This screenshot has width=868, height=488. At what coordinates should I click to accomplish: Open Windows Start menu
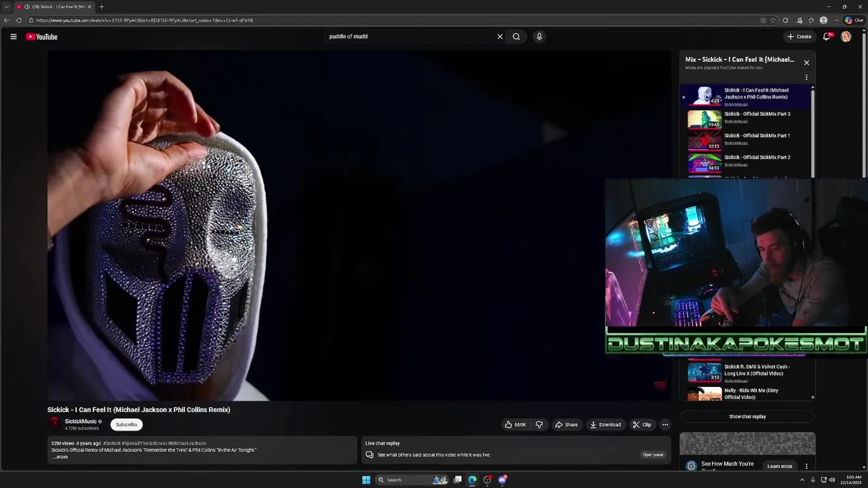[x=366, y=480]
